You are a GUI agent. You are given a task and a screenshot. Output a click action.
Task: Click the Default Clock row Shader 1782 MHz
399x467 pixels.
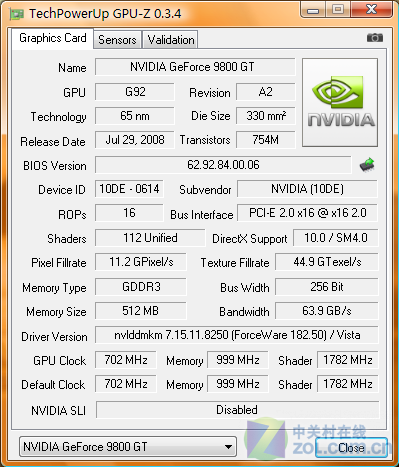click(348, 384)
